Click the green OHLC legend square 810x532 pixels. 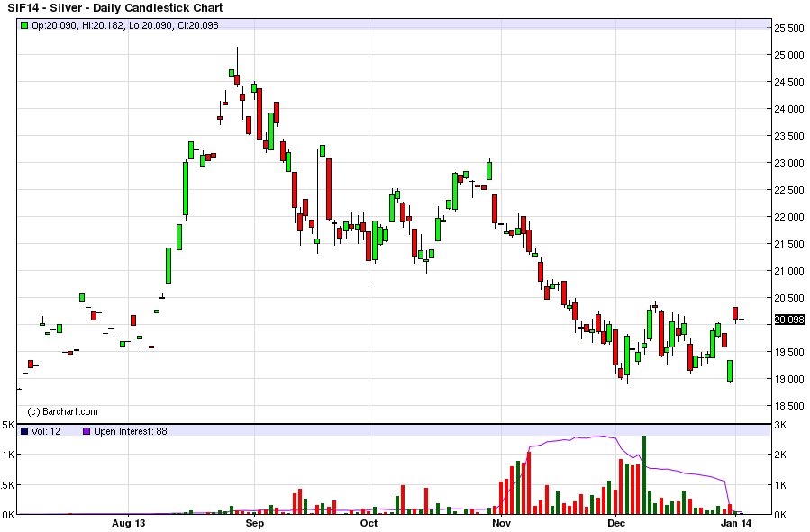pos(24,25)
